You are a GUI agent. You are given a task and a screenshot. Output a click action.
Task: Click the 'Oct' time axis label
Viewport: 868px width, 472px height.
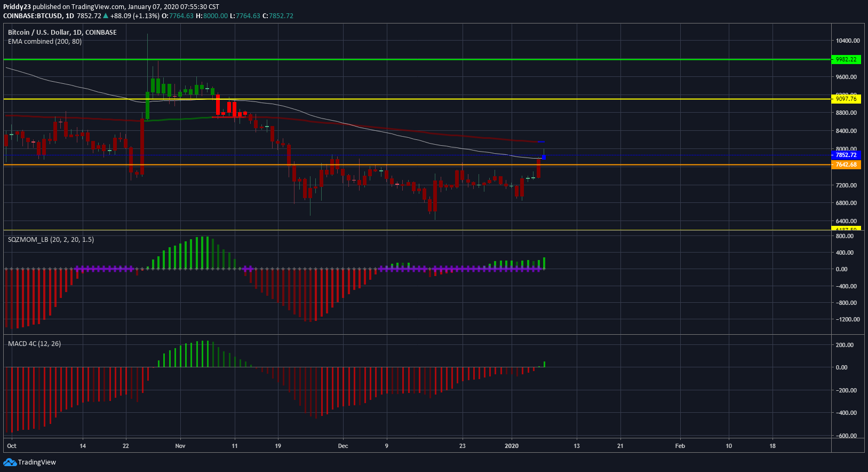pos(12,446)
